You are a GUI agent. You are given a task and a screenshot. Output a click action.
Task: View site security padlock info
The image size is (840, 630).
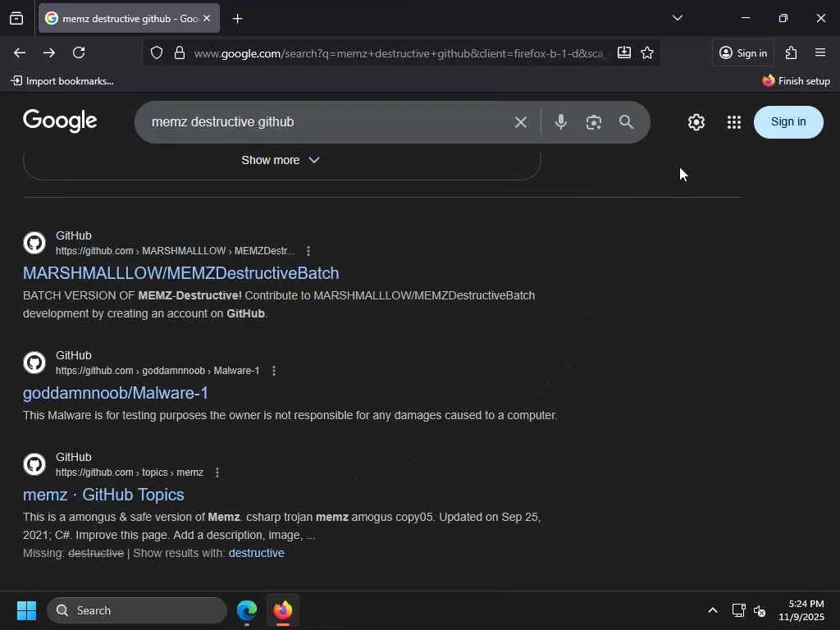pyautogui.click(x=180, y=52)
